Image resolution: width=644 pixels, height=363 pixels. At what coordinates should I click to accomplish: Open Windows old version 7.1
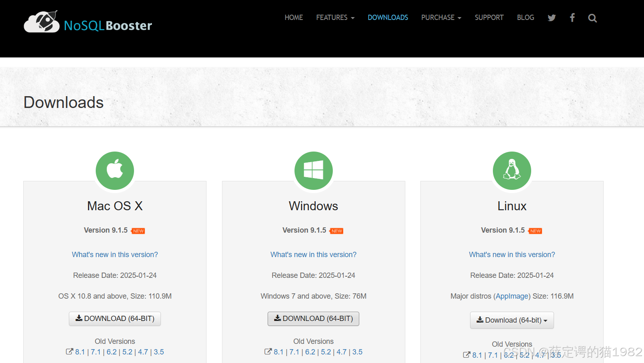coord(295,352)
